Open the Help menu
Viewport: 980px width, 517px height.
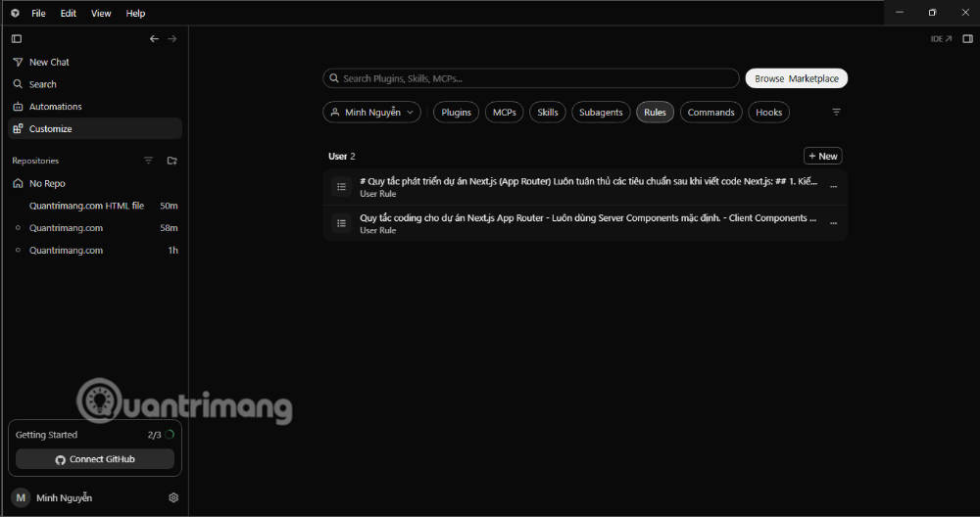coord(135,13)
